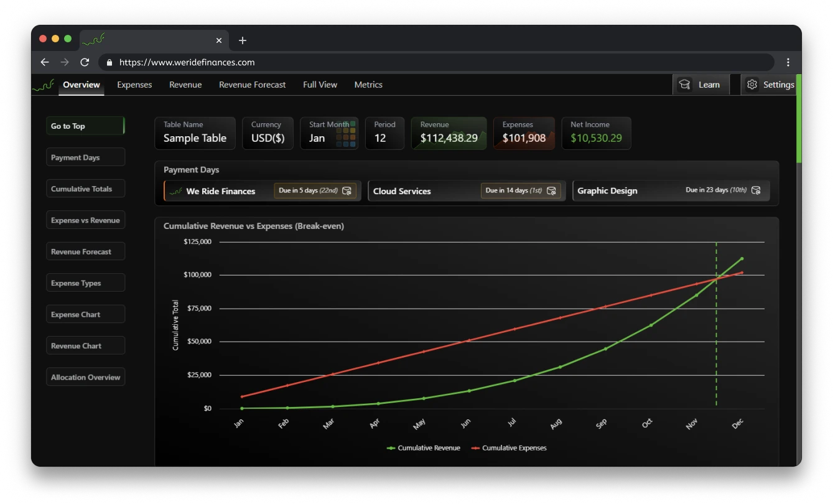Open the Full View tab
Screen dimensions: 833x504
coord(320,85)
